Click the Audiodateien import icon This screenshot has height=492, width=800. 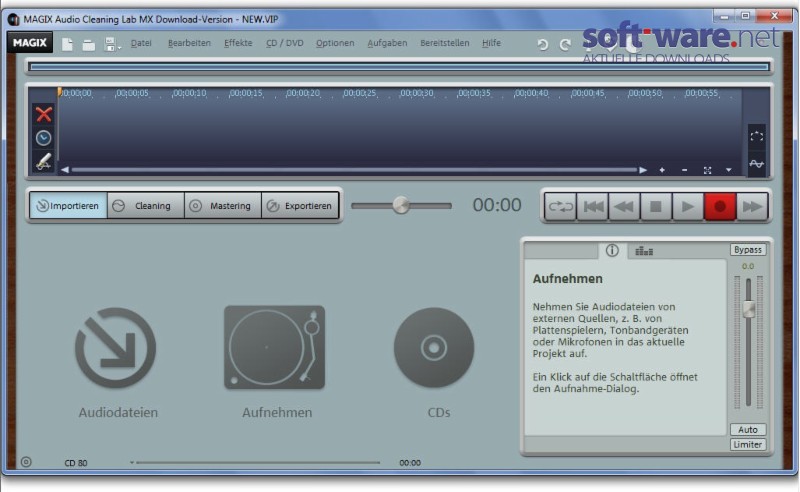tap(116, 348)
